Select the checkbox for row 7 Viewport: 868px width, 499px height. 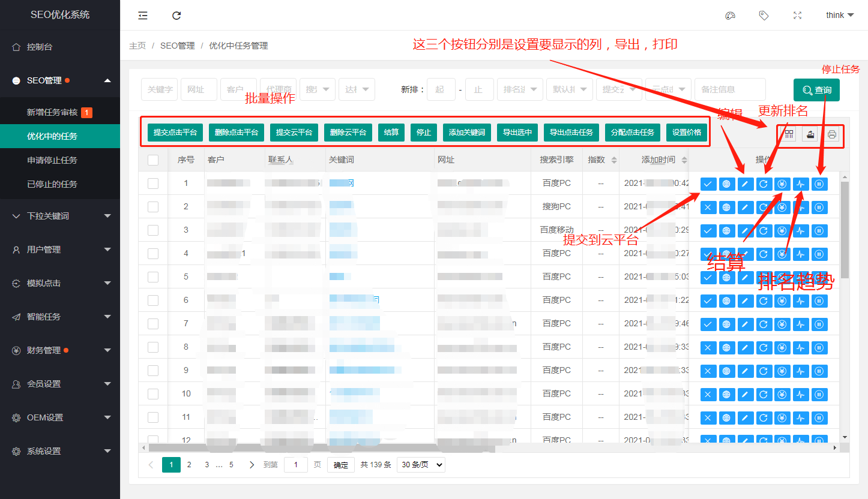(153, 324)
